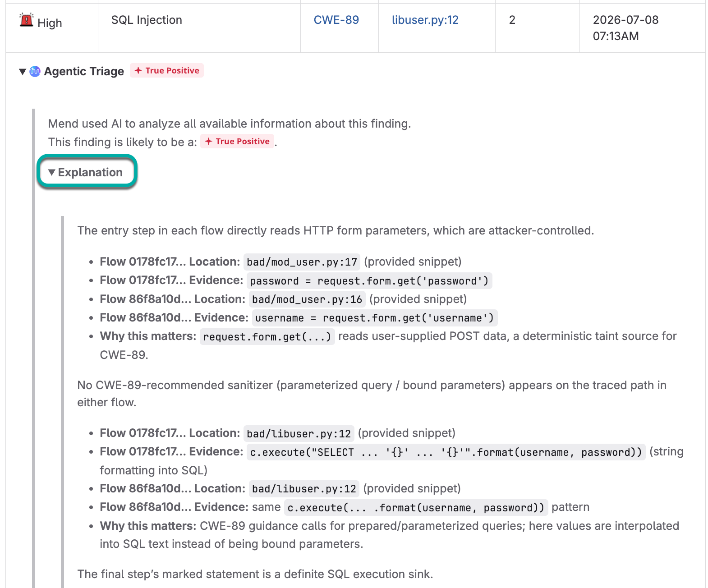This screenshot has height=588, width=708.
Task: Collapse the Explanation disclosure triangle
Action: pyautogui.click(x=52, y=172)
